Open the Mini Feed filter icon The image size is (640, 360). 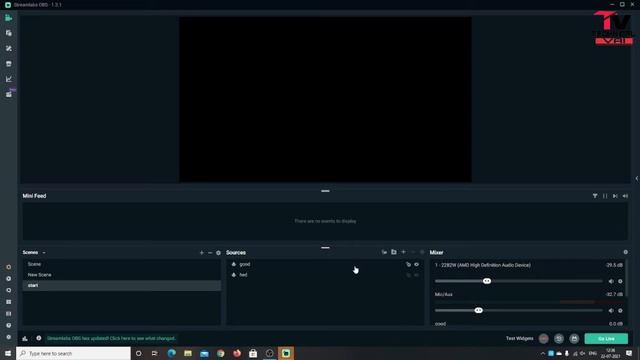coord(595,196)
